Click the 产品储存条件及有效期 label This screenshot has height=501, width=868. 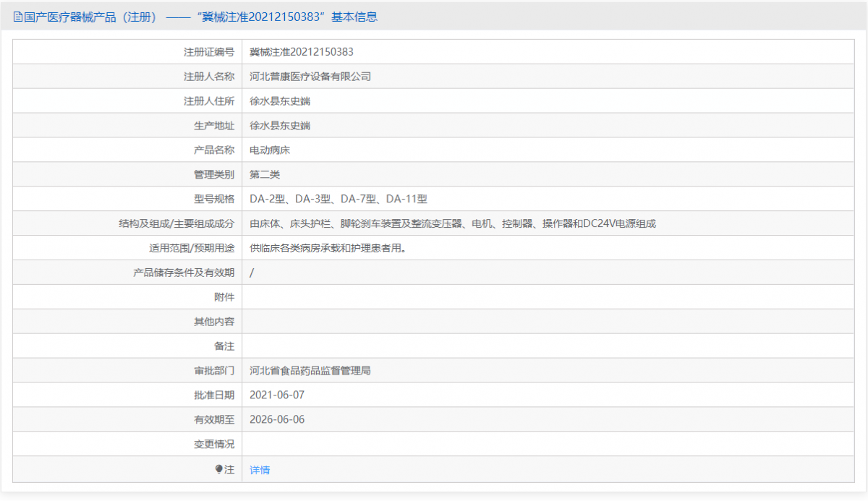point(184,273)
